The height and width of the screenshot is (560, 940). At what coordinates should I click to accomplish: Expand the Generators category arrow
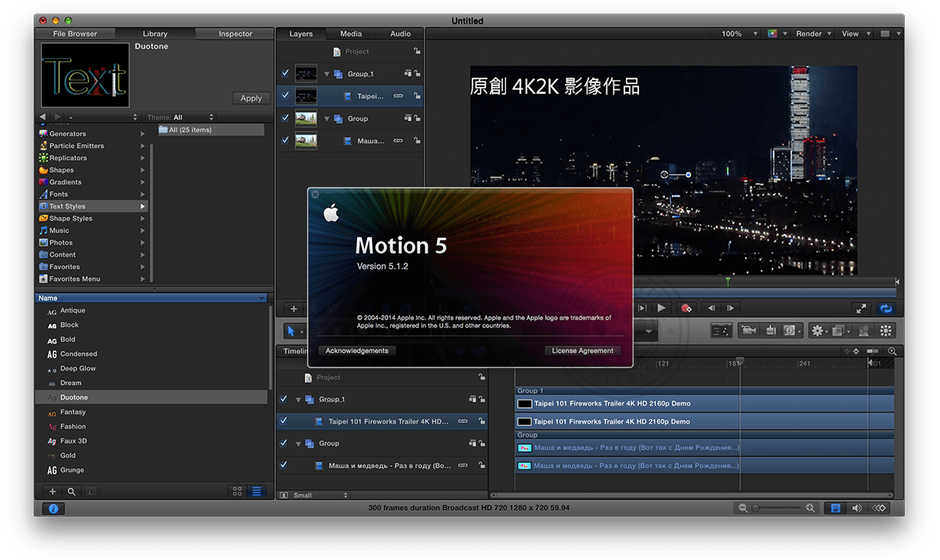[x=143, y=134]
